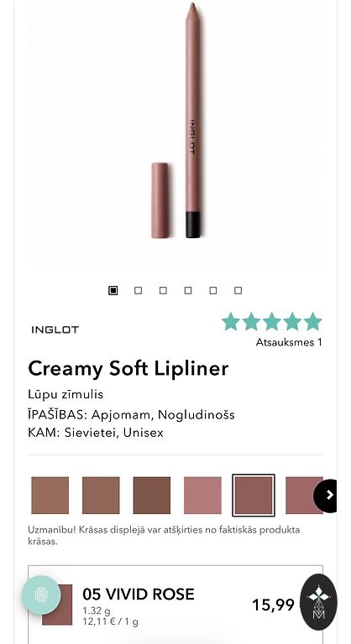
Task: Click the five-star rating icons
Action: coord(272,322)
